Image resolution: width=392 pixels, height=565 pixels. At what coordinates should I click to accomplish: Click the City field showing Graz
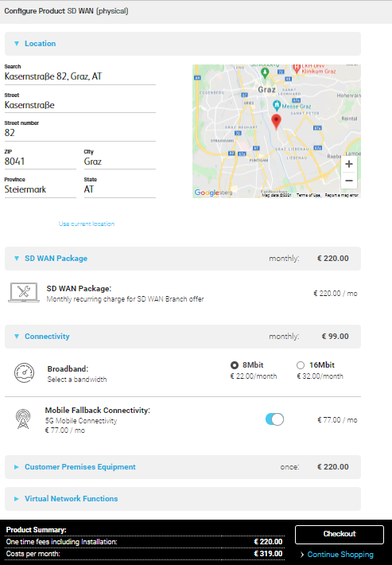tap(120, 162)
